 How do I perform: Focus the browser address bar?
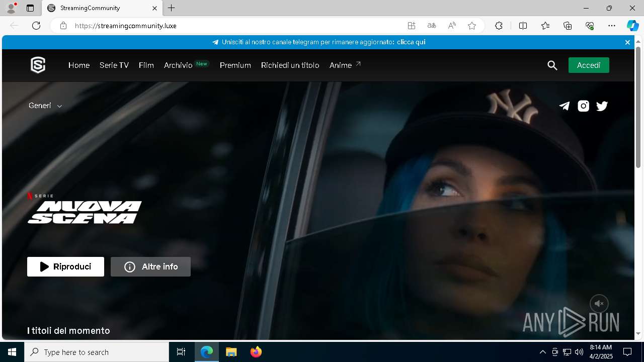[x=236, y=26]
